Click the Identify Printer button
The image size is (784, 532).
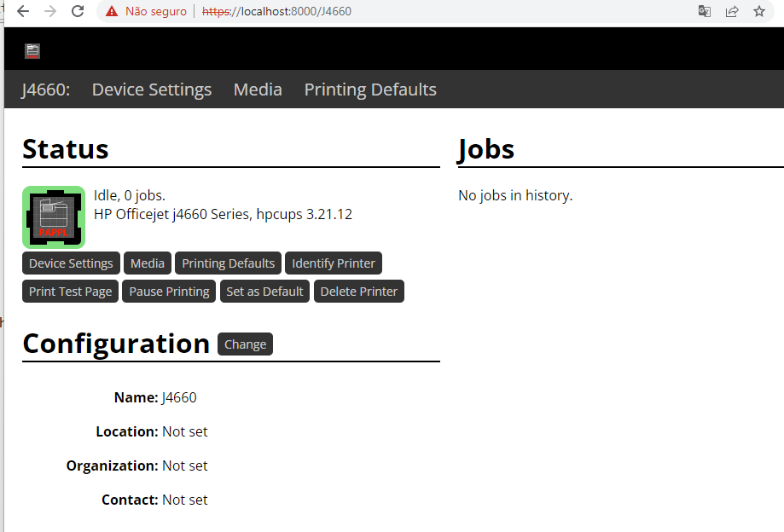tap(334, 263)
